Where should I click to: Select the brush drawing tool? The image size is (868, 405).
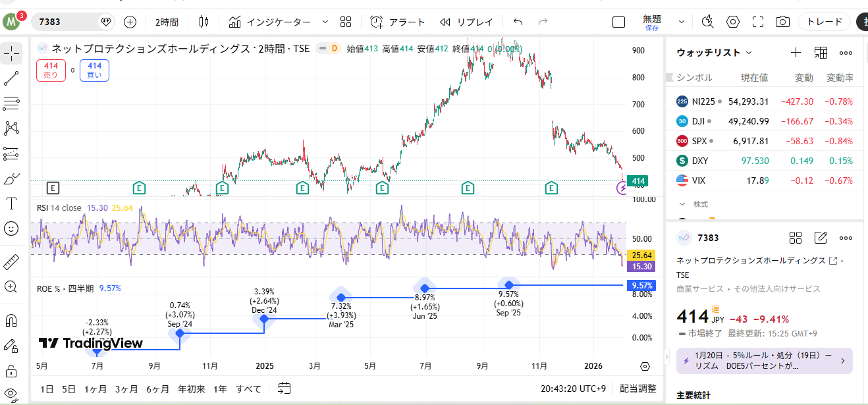pyautogui.click(x=11, y=178)
